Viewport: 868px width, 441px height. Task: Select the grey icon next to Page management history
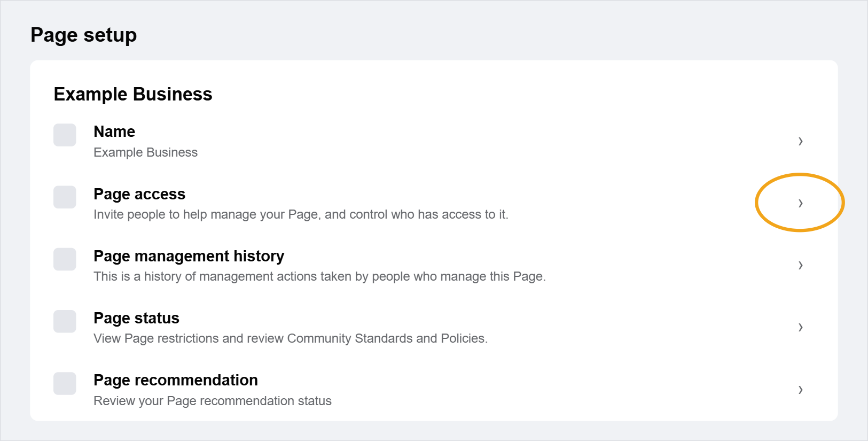(x=65, y=259)
